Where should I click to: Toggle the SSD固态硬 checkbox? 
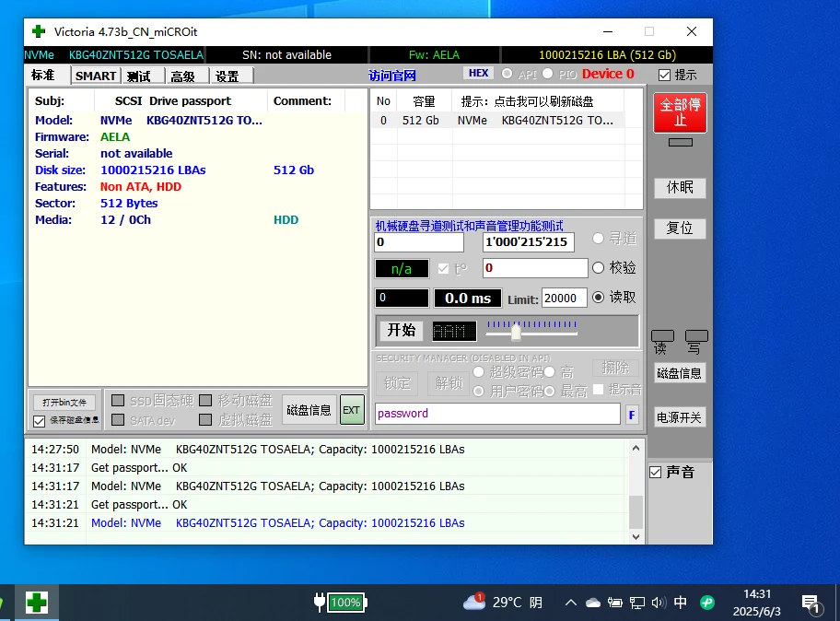click(x=119, y=400)
